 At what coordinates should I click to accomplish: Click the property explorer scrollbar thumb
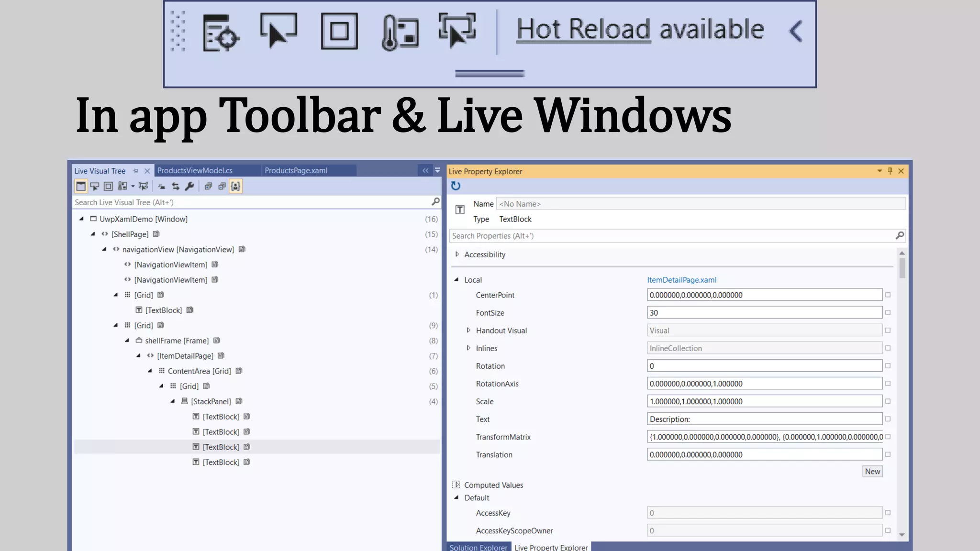pyautogui.click(x=902, y=268)
